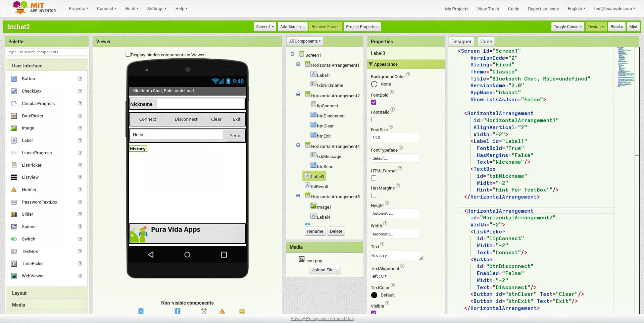Open the All Components dropdown
Viewport: 644px width, 323px height.
[304, 41]
